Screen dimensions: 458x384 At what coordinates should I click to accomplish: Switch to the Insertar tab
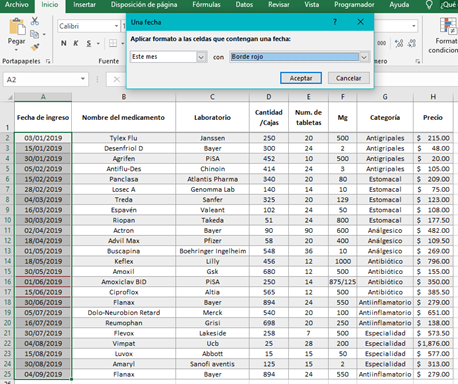84,5
